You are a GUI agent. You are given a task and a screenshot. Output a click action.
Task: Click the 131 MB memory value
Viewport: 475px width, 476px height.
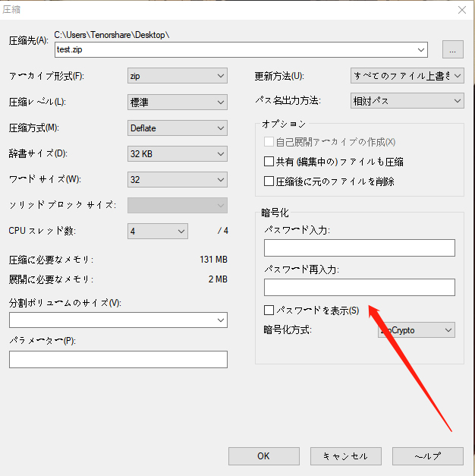click(213, 260)
